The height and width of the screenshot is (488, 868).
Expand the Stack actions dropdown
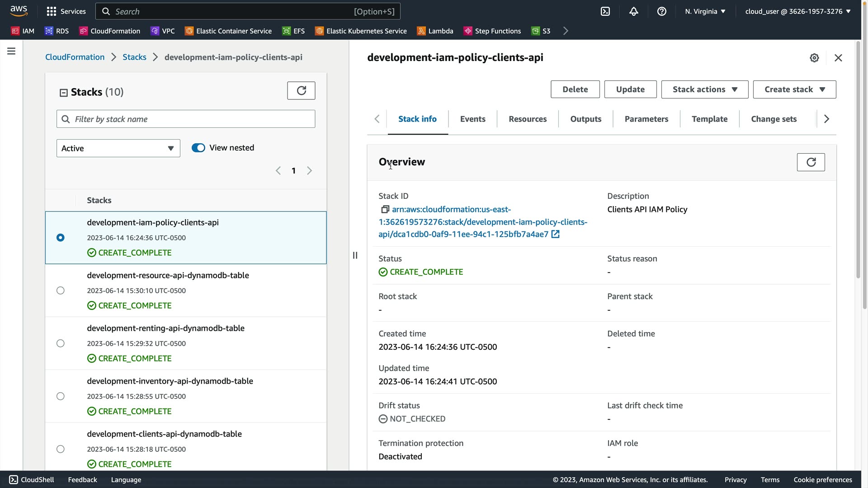704,89
